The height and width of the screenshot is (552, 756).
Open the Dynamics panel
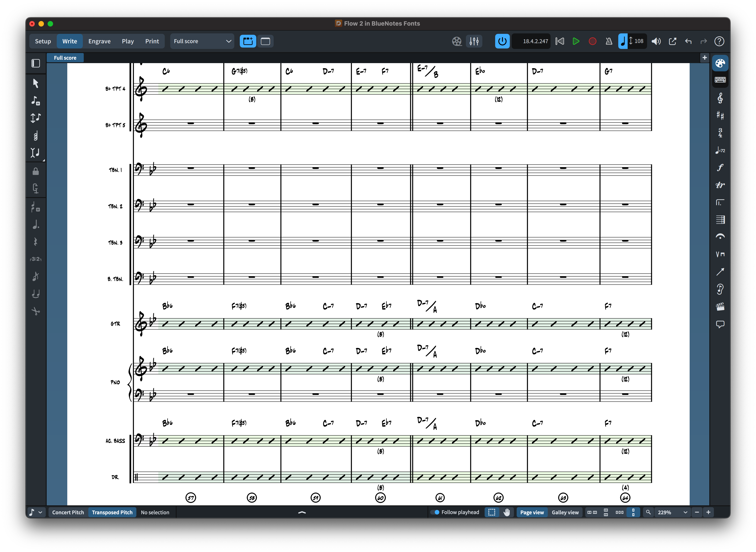click(720, 168)
